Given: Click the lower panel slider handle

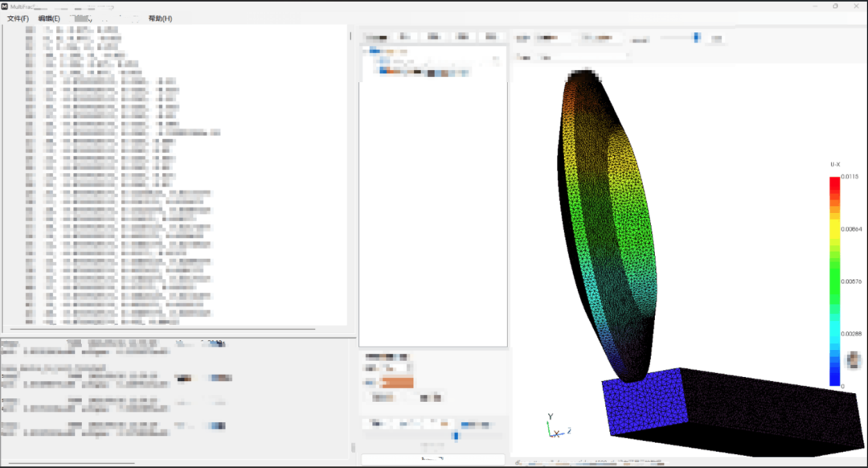Looking at the screenshot, I should point(456,437).
